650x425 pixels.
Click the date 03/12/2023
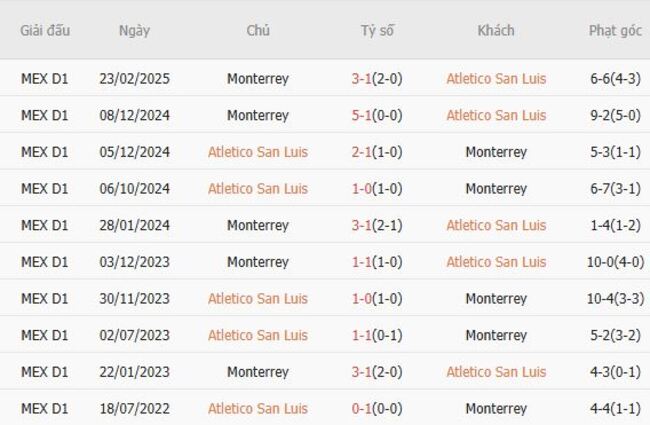(134, 262)
